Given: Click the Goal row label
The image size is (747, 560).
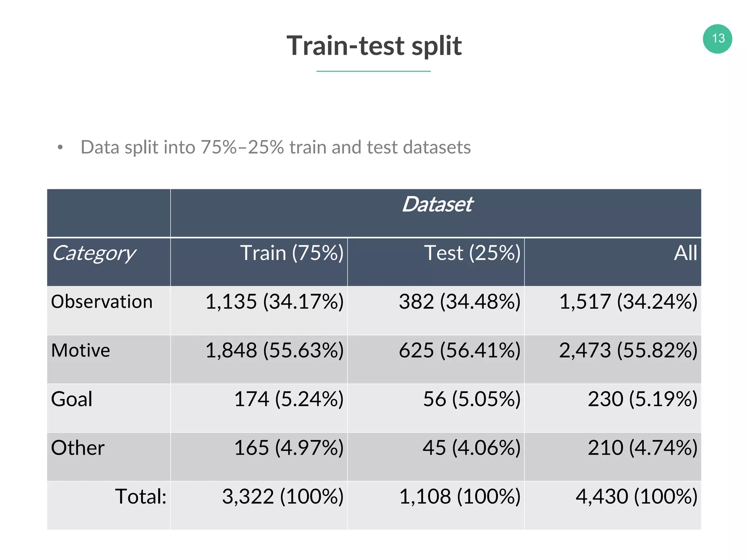Looking at the screenshot, I should [x=72, y=399].
